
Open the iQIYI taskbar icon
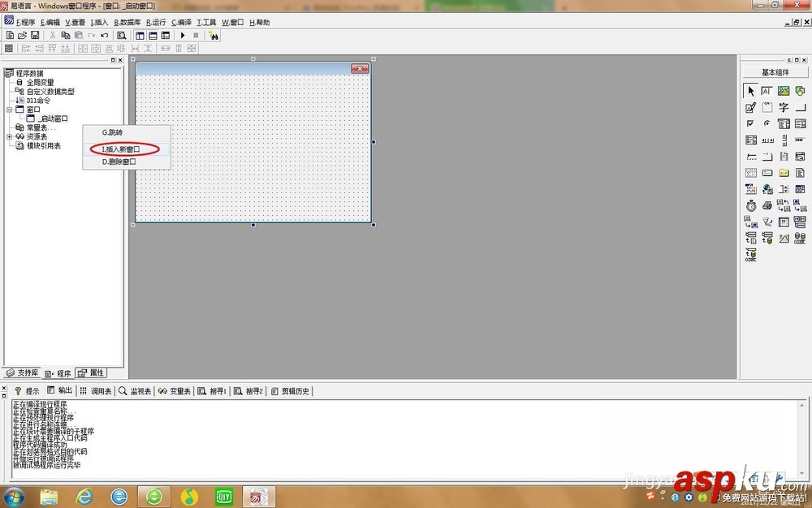click(x=224, y=497)
